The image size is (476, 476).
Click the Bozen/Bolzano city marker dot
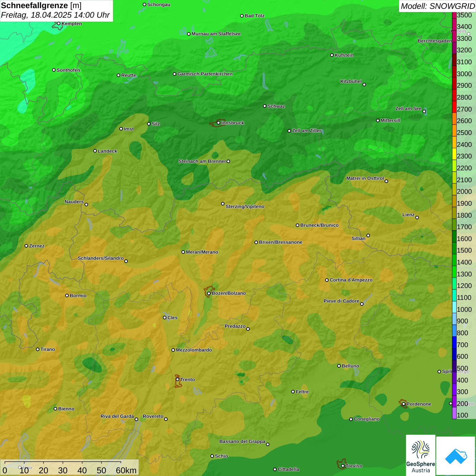pos(209,293)
